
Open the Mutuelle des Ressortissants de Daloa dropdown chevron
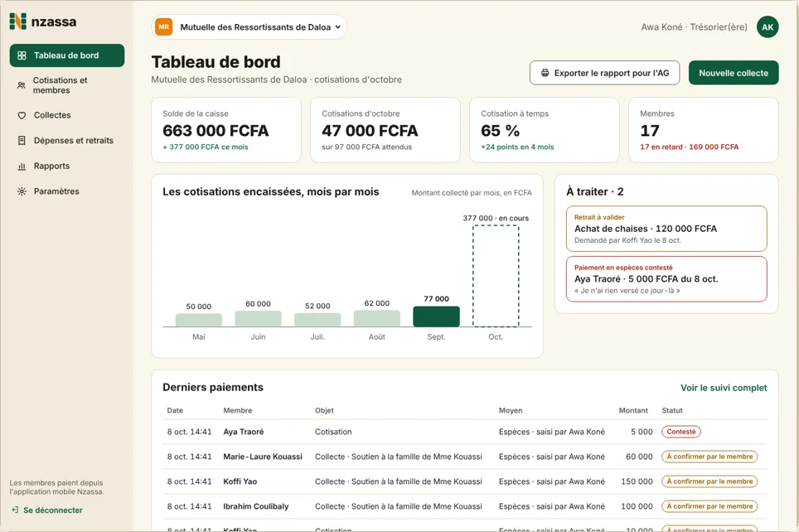(338, 27)
